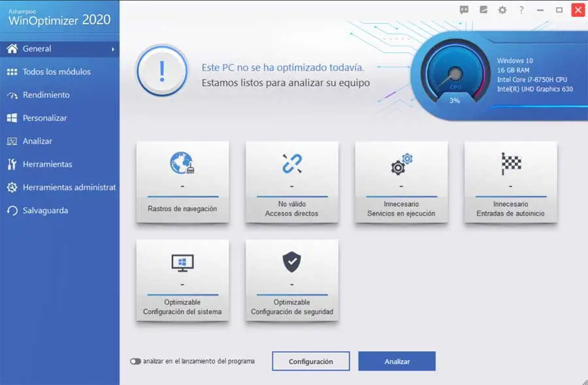Click the monitor with Windows logo icon
The width and height of the screenshot is (588, 385).
click(182, 263)
